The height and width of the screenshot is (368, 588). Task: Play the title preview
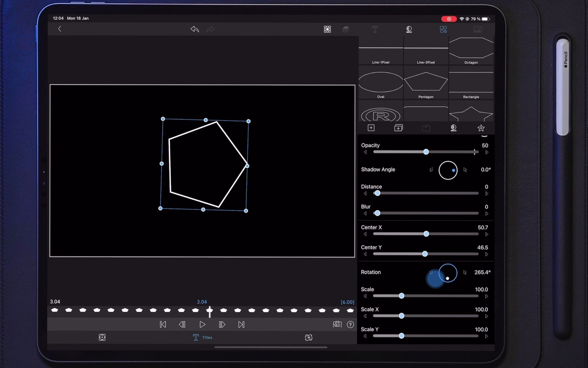[x=202, y=325]
